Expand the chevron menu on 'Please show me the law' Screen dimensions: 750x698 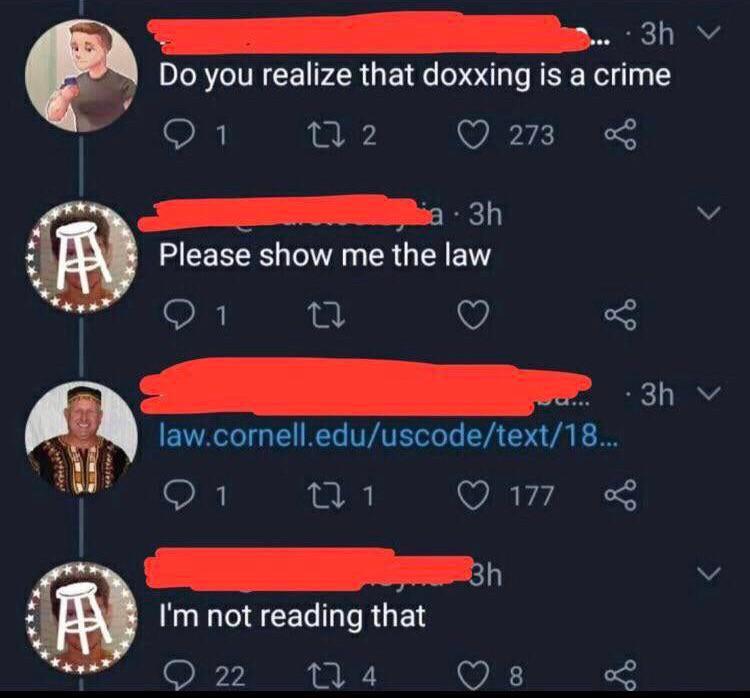coord(708,212)
